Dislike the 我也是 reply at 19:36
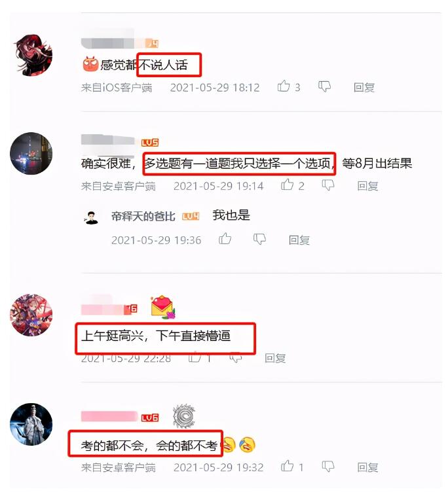448x502 pixels. (259, 239)
